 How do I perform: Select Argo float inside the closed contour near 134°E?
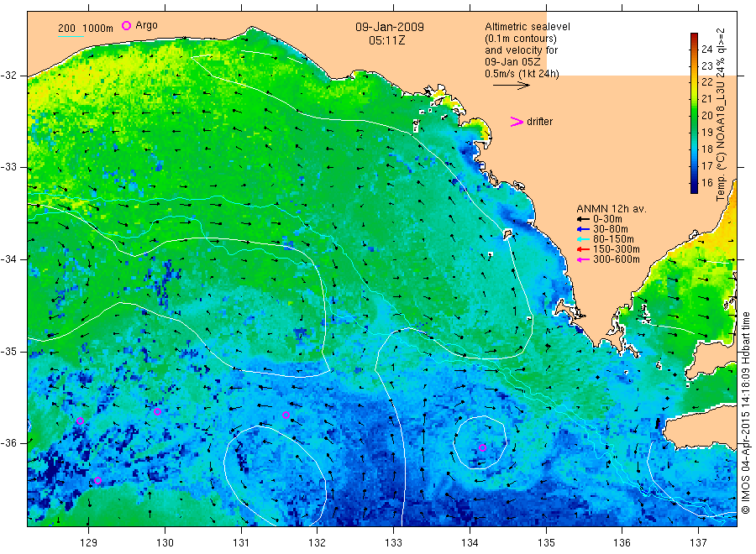pyautogui.click(x=483, y=447)
